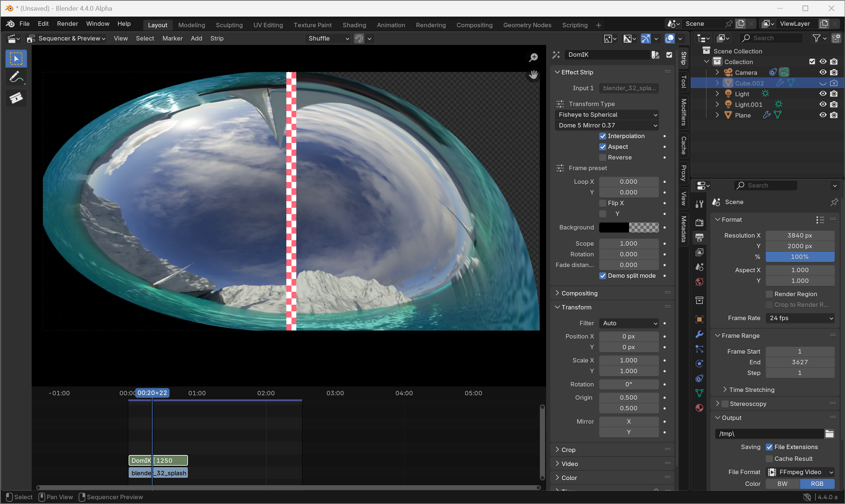
Task: Hide the Light.001 object with eye icon
Action: pos(823,104)
